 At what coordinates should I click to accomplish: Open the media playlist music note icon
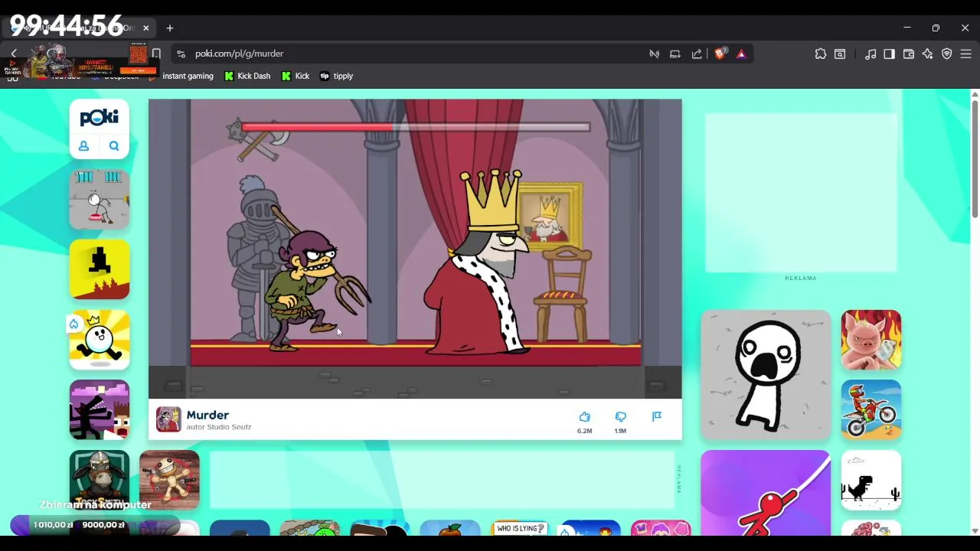[x=871, y=54]
